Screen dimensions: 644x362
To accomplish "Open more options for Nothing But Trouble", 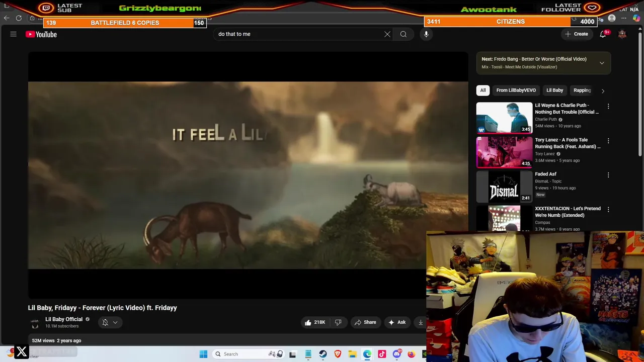I will (x=608, y=107).
